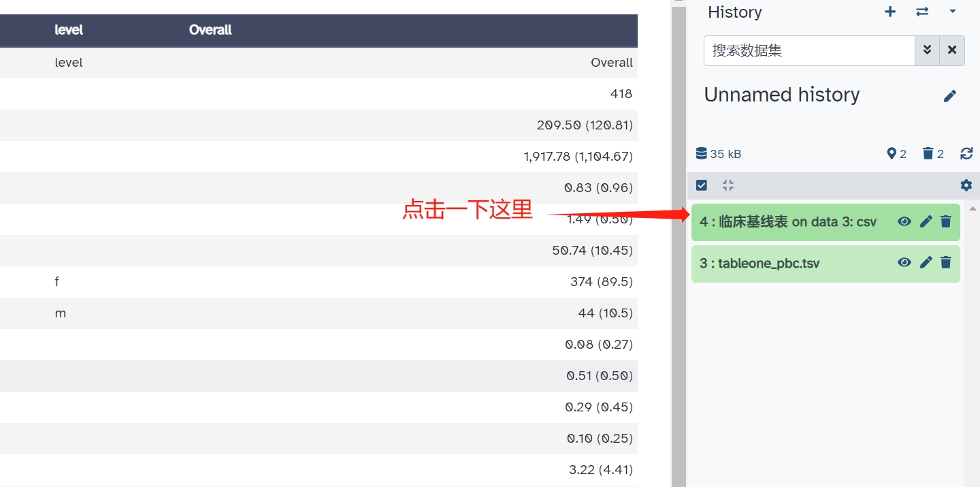Delete dataset 4 with trash icon
980x487 pixels.
coord(945,221)
